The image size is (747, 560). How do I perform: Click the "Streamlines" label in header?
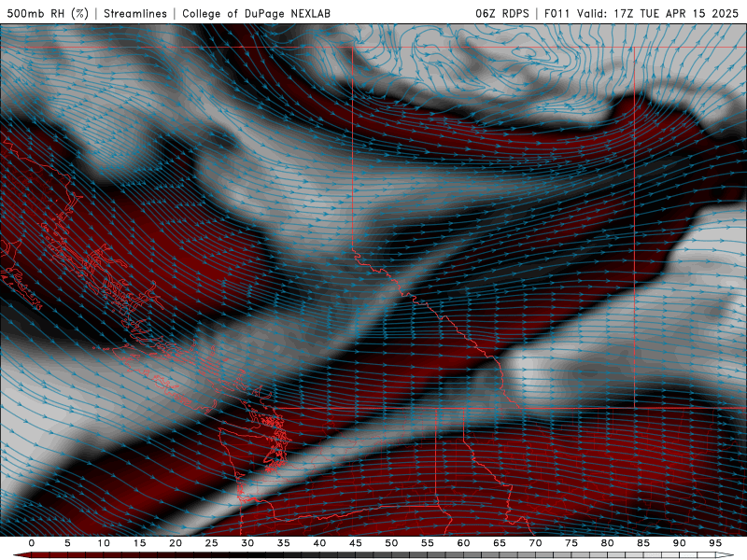click(x=135, y=13)
